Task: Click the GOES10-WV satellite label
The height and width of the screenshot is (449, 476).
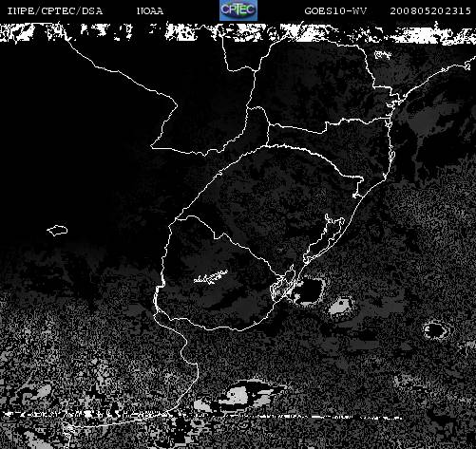Action: 335,11
